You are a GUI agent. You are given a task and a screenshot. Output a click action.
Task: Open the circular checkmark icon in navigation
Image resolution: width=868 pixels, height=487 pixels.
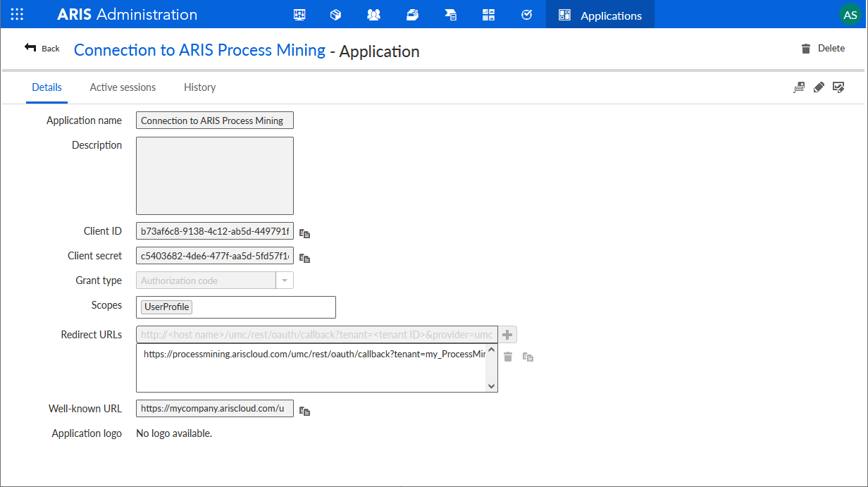pos(526,15)
